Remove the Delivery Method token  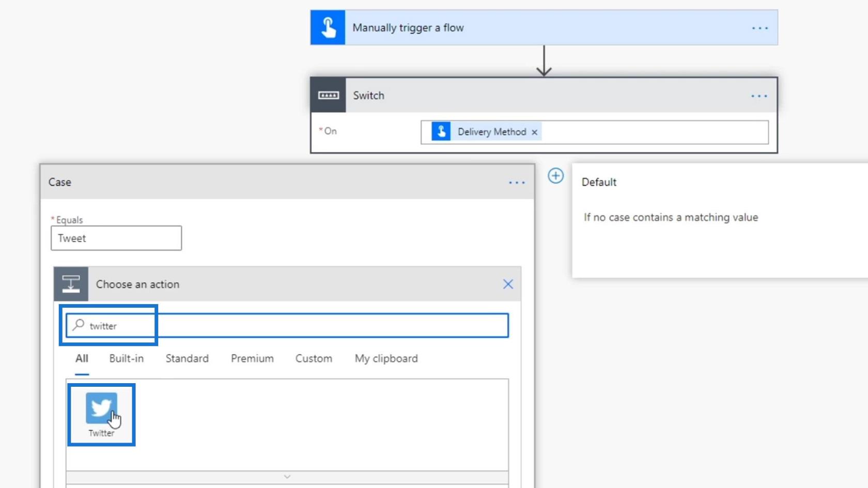point(535,132)
